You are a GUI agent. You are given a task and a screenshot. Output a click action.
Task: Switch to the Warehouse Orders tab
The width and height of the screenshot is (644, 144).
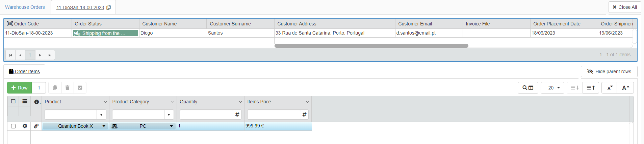25,7
